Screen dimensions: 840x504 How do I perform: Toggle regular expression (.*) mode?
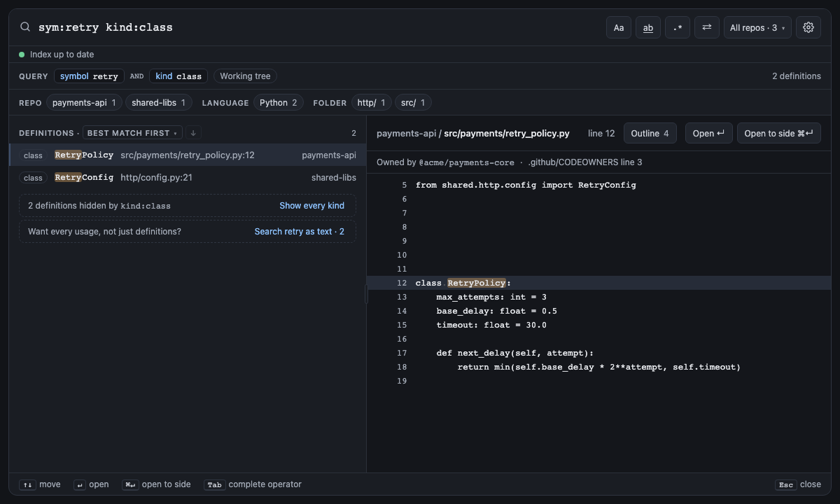coord(678,27)
